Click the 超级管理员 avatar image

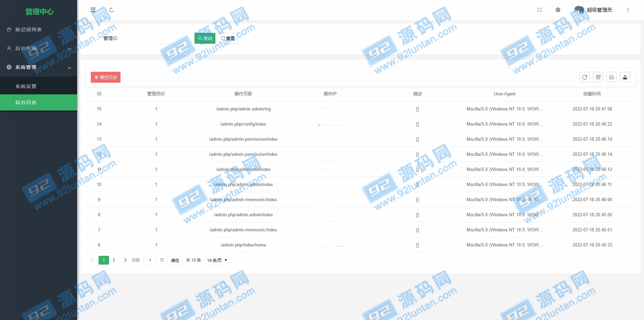[x=579, y=10]
